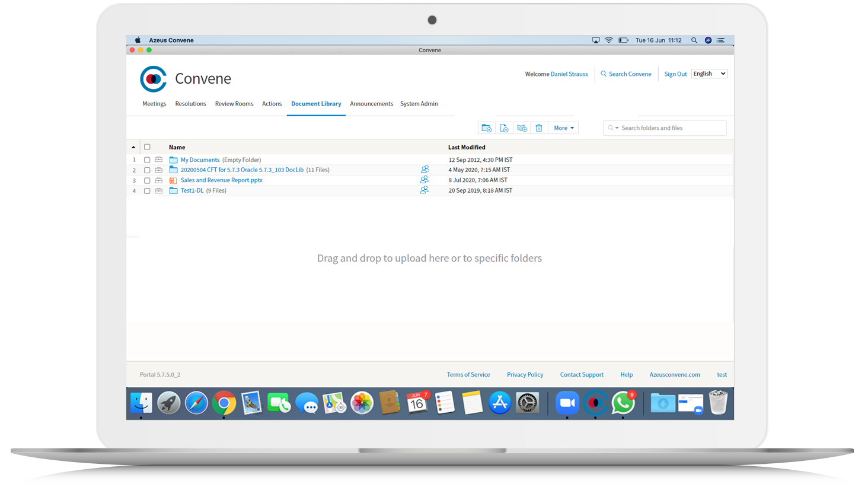Click the Search Convene link
868x484 pixels.
tap(626, 74)
